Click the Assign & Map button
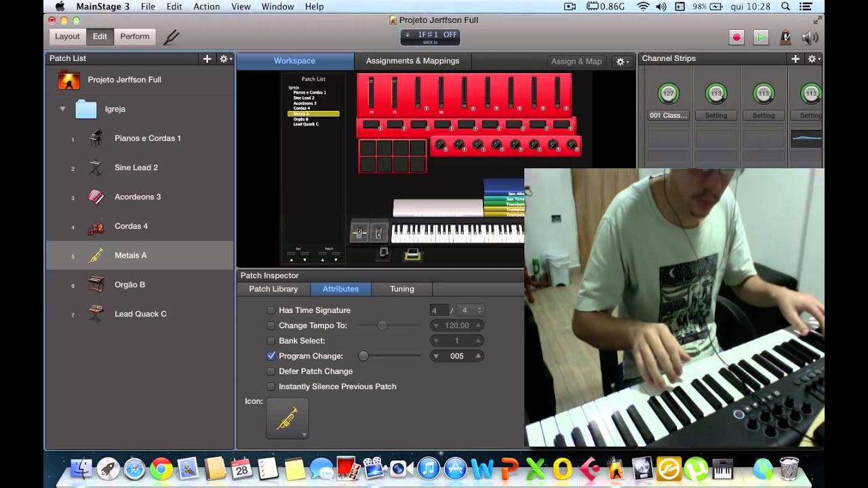Viewport: 868px width, 488px height. [x=576, y=62]
